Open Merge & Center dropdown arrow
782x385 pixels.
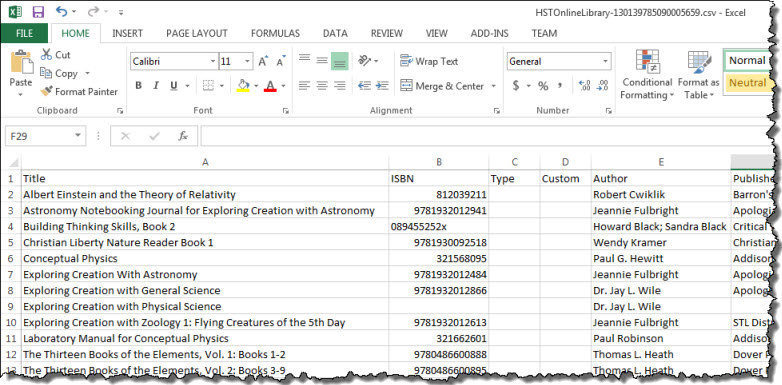click(x=493, y=86)
